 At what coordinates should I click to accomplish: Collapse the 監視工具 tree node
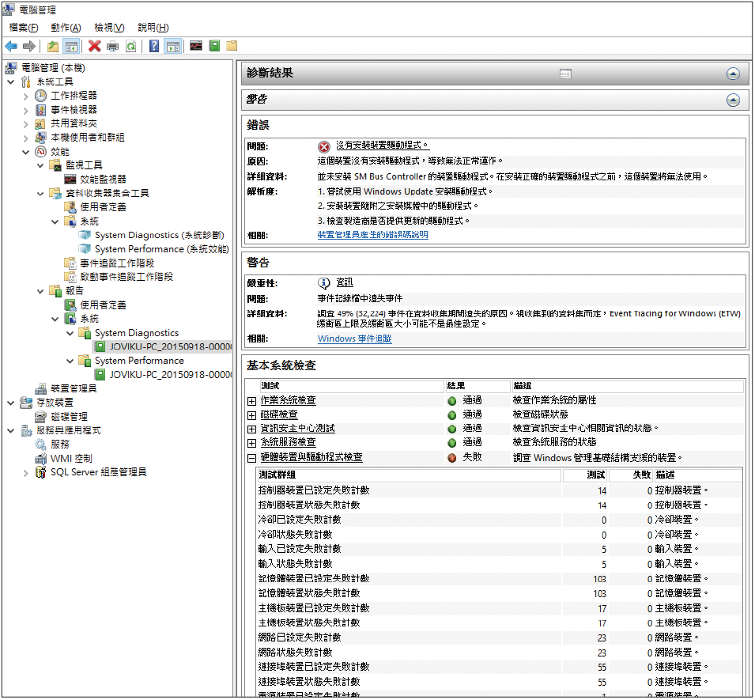pyautogui.click(x=40, y=166)
